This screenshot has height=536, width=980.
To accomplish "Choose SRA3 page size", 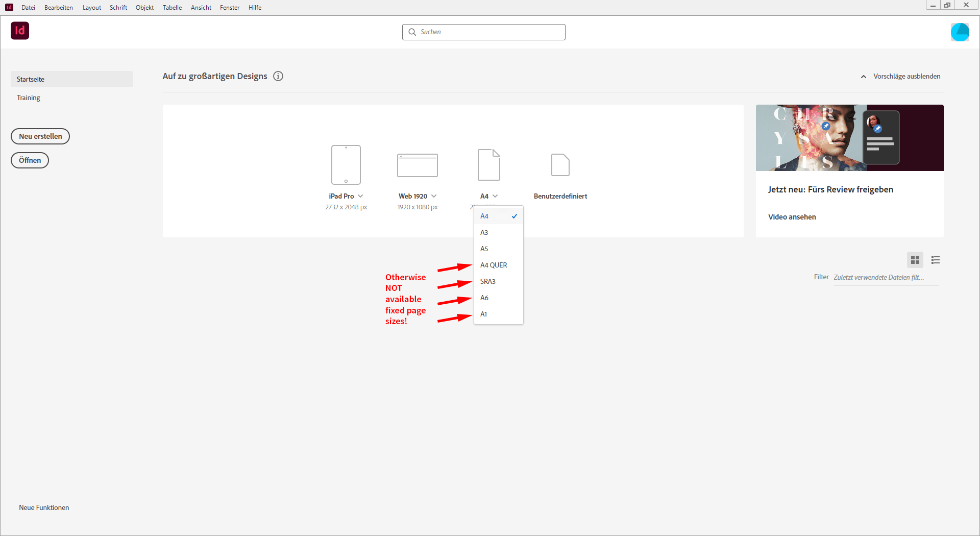I will [487, 281].
